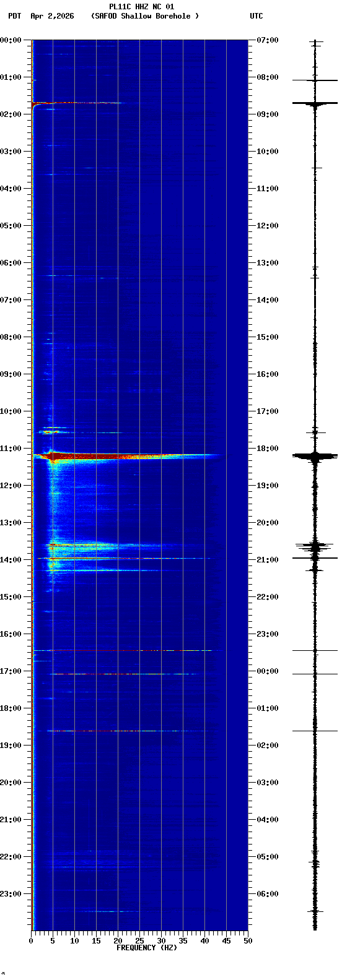This screenshot has width=342, height=980.
Task: Click the PDT timezone label
Action: pyautogui.click(x=14, y=16)
